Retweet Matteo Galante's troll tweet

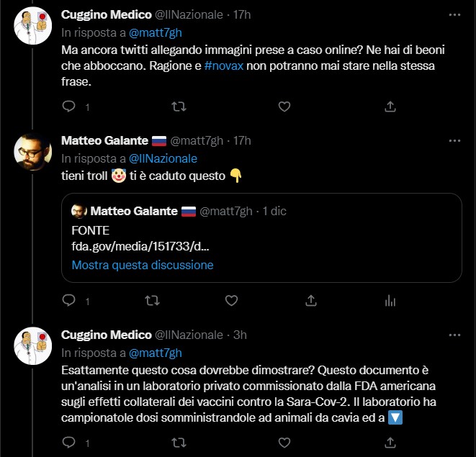click(151, 300)
